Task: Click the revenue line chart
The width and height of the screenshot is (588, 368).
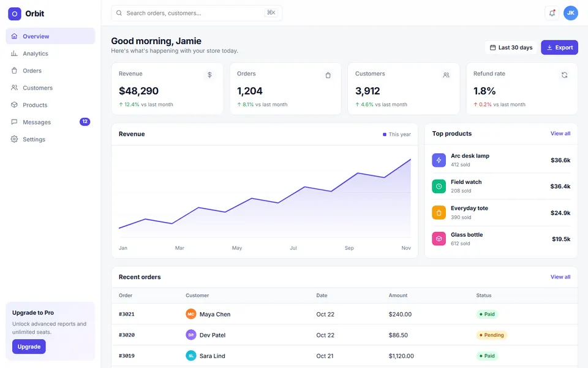Action: (x=265, y=198)
